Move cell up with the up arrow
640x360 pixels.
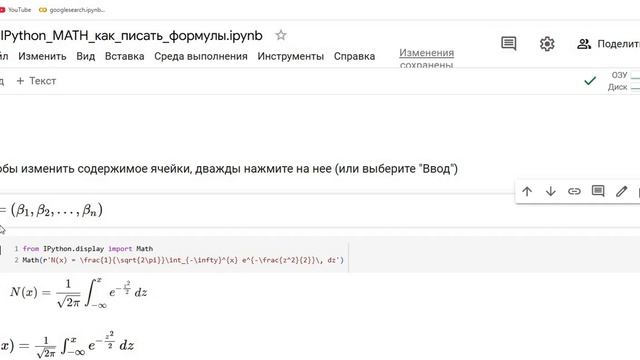[527, 191]
